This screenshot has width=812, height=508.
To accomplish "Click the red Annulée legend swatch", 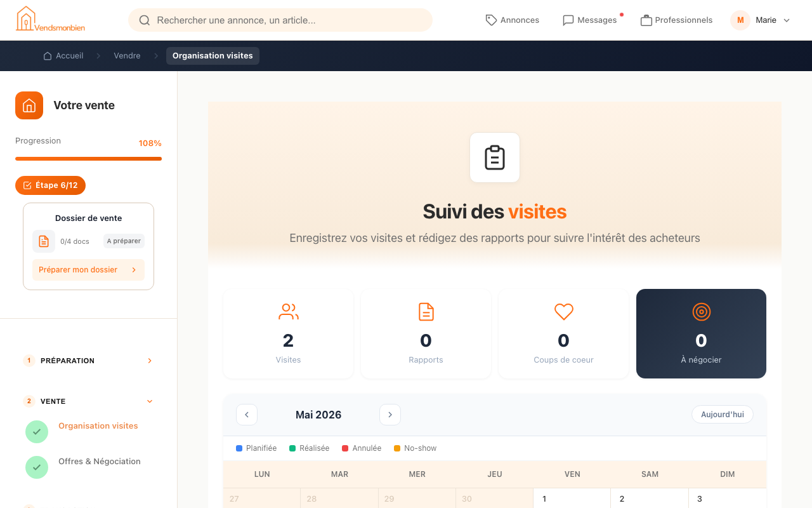I will click(x=345, y=448).
